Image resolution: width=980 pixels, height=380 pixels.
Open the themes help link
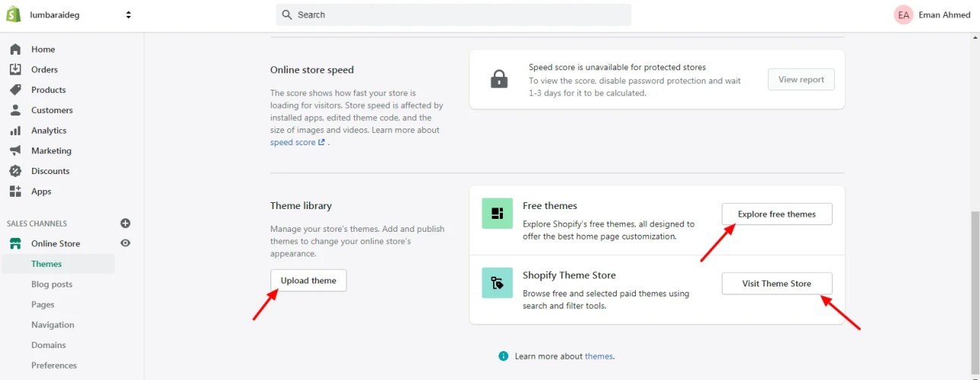(x=599, y=356)
